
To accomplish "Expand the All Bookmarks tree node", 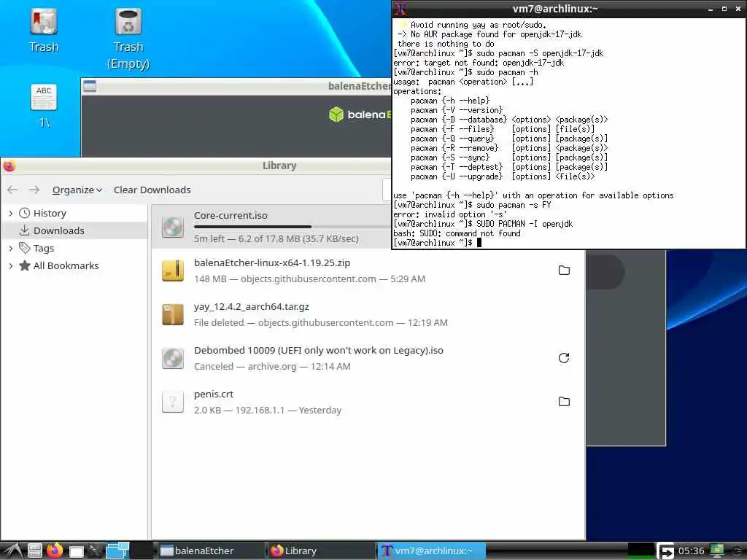I will pos(10,265).
